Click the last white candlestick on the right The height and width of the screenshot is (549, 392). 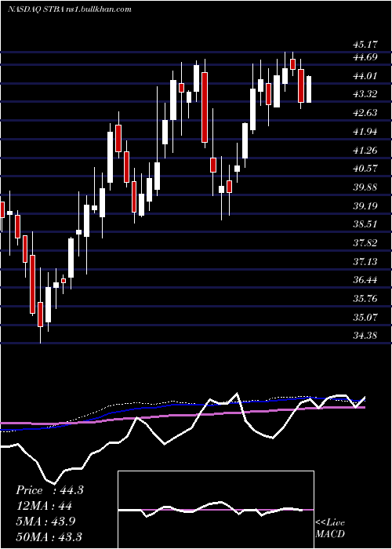(309, 89)
